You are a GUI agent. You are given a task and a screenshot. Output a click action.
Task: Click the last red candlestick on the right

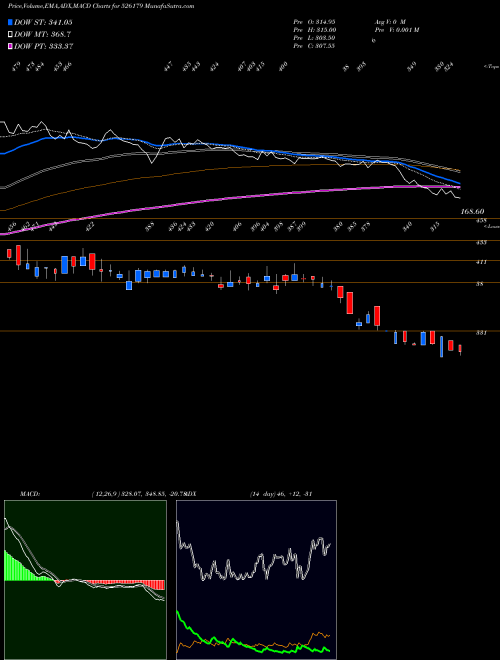pyautogui.click(x=460, y=349)
